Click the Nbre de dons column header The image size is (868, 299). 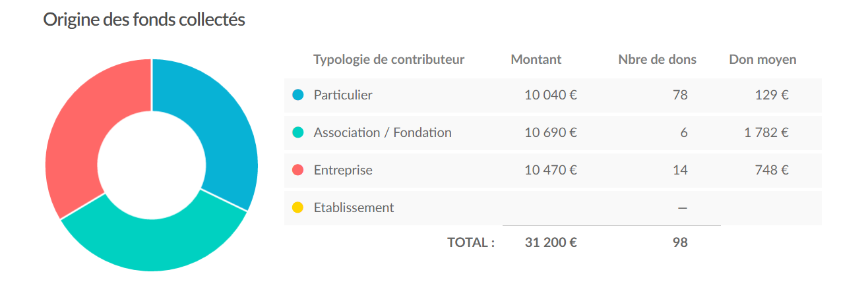[658, 60]
